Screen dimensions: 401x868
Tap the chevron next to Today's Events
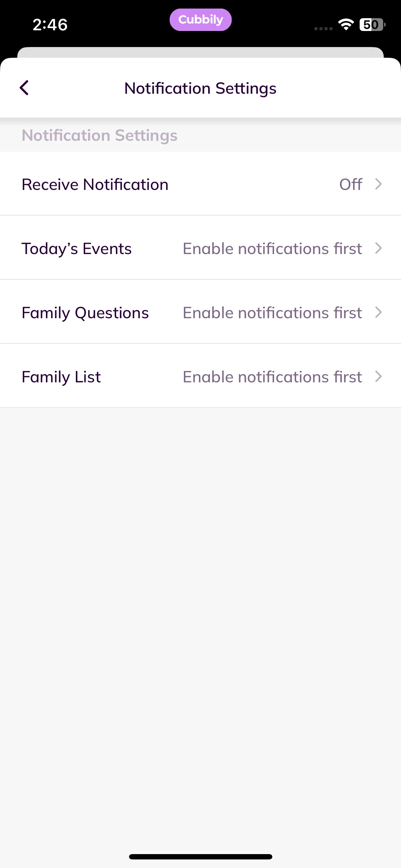tap(379, 248)
